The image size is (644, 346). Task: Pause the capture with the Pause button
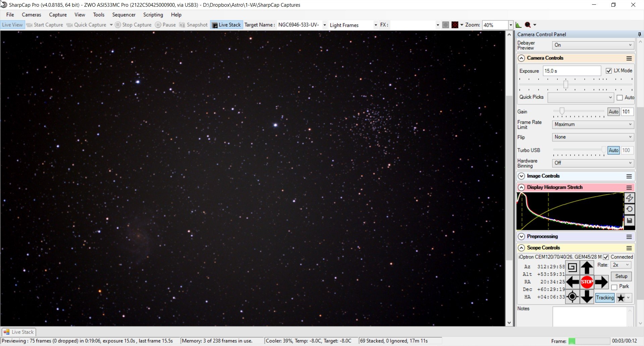click(x=165, y=25)
